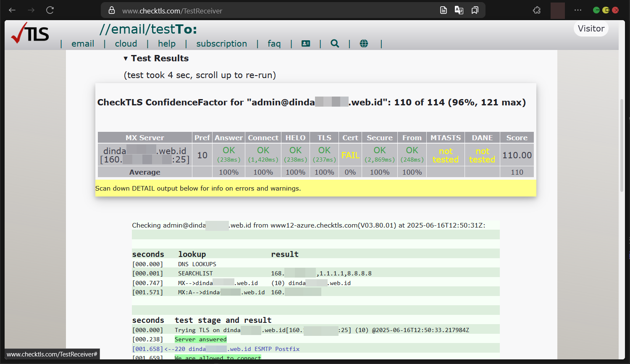The image size is (630, 364).
Task: Open the browser extensions puzzle icon
Action: [x=537, y=10]
